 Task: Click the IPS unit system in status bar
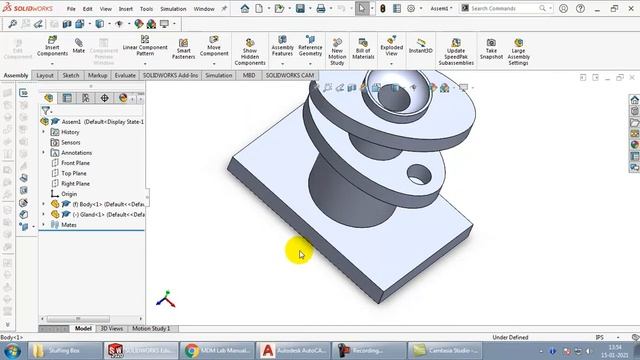pos(599,337)
